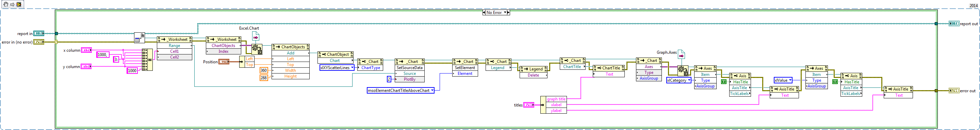The image size is (980, 130).
Task: Click the VI snippet icon in top-left toolbar
Action: pos(18,4)
